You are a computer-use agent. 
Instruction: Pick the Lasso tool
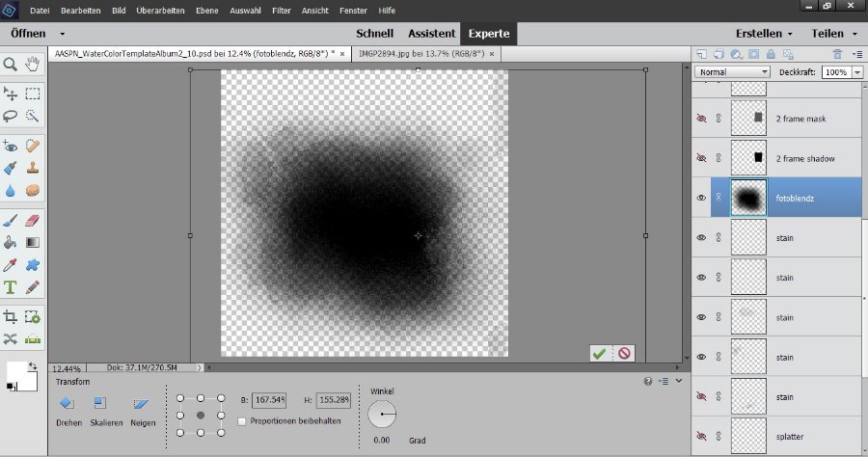tap(11, 116)
